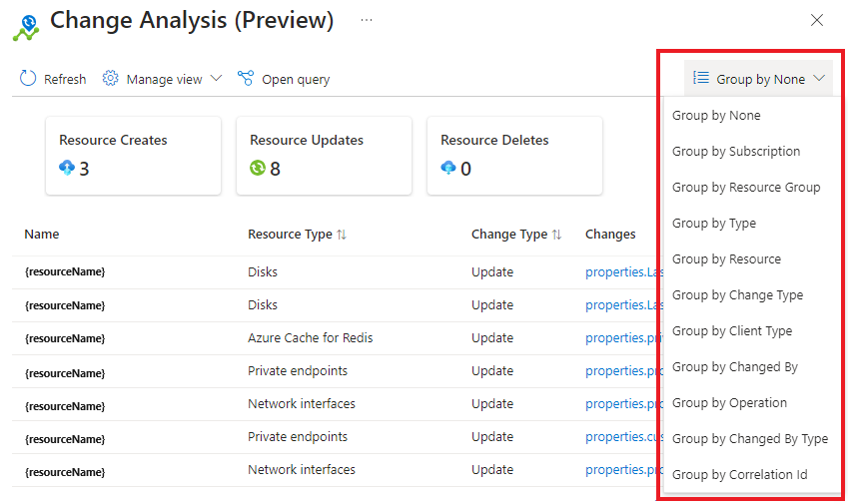Select Group by Change Type option
848x504 pixels.
coord(737,295)
